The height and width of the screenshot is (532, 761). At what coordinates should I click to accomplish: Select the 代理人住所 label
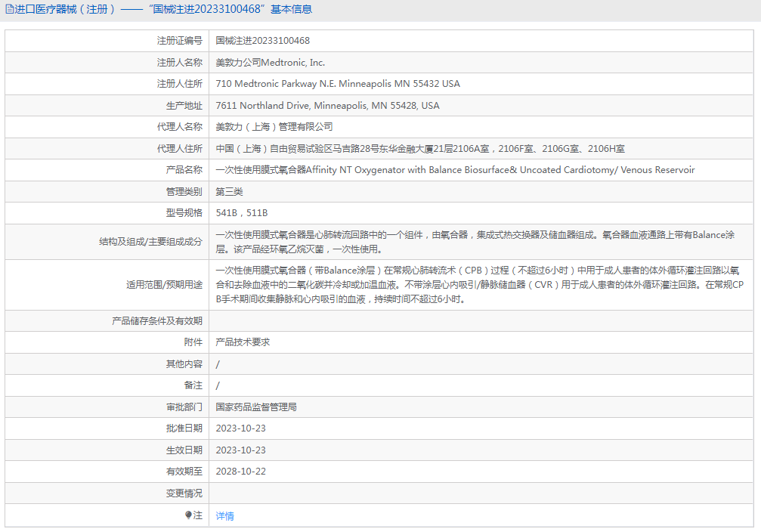pos(180,149)
